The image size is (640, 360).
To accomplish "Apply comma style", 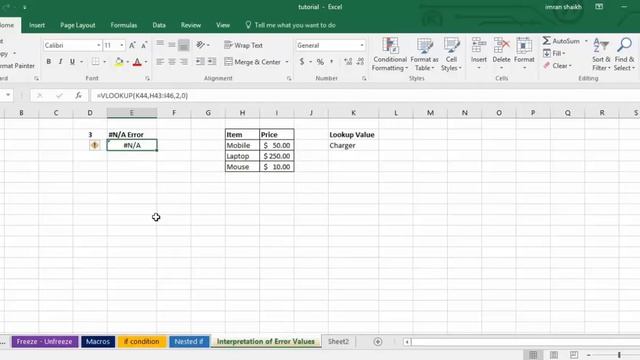I will coord(331,62).
